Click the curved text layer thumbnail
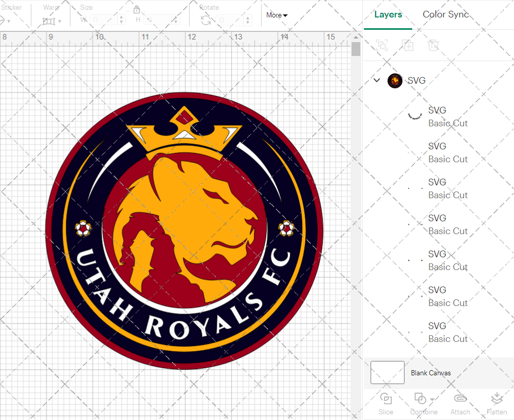 click(415, 116)
